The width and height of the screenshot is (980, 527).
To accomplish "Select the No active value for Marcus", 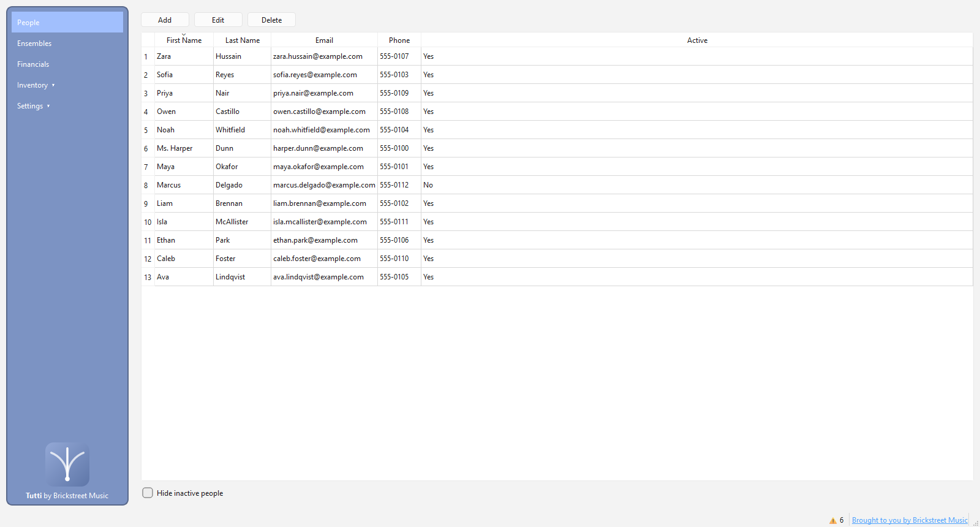I will (697, 185).
